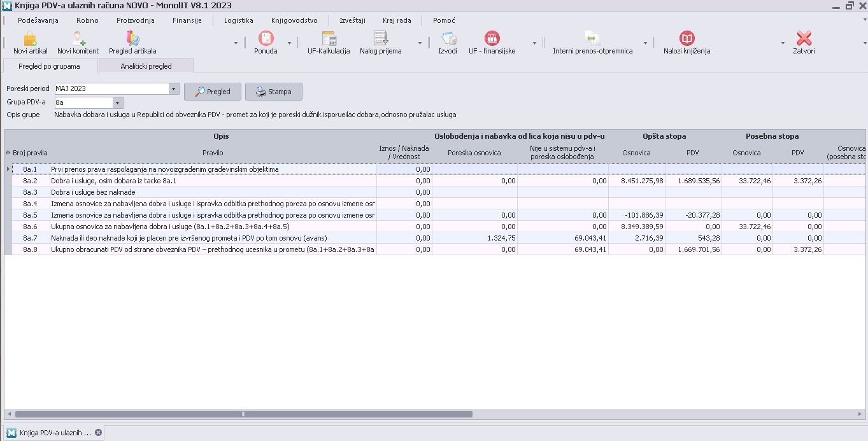Restore the application window

tap(850, 6)
